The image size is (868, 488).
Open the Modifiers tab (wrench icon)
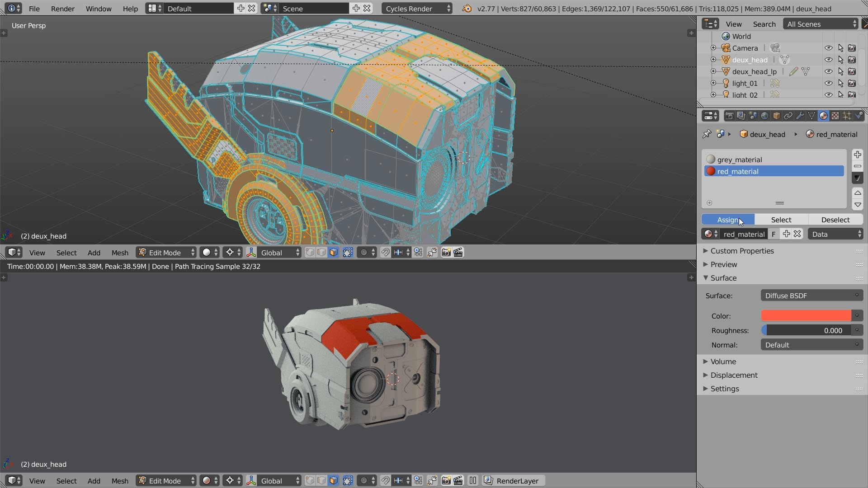[800, 116]
